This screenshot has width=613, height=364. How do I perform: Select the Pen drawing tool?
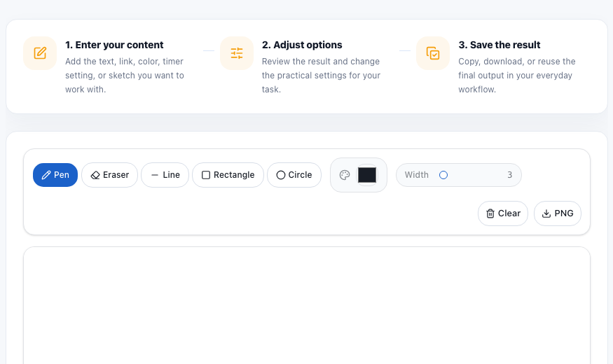click(55, 175)
